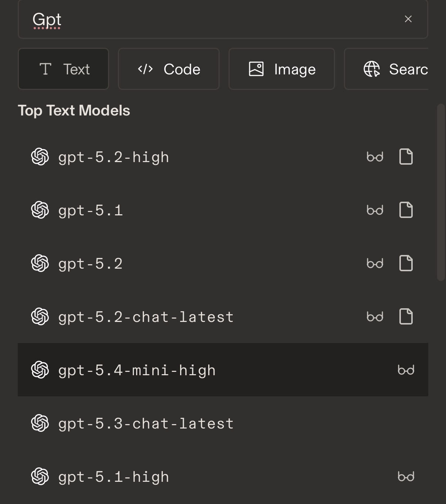Click the glasses icon on gpt-5.4-mini-high row
Screen dimensions: 446x504
pos(406,370)
